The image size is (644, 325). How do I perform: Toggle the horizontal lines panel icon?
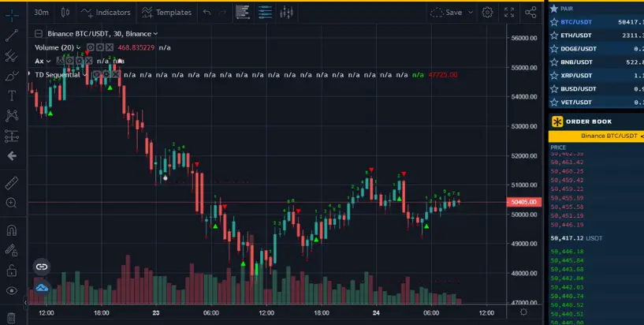[x=266, y=13]
